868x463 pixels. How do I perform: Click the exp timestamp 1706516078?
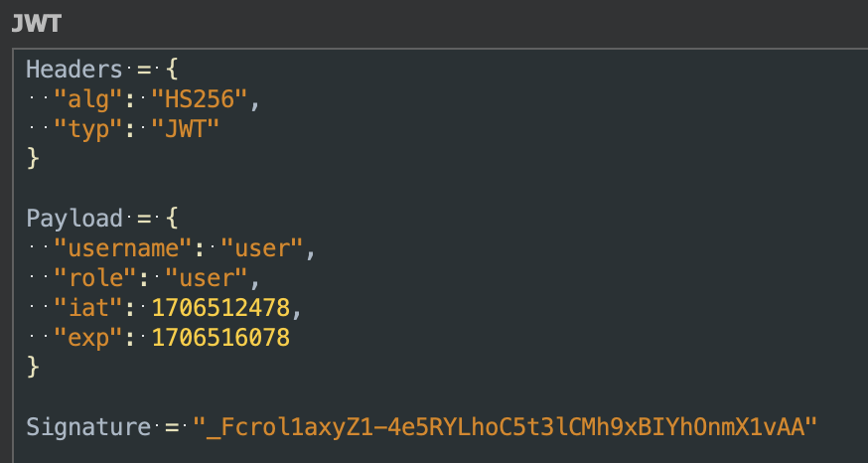tap(220, 338)
